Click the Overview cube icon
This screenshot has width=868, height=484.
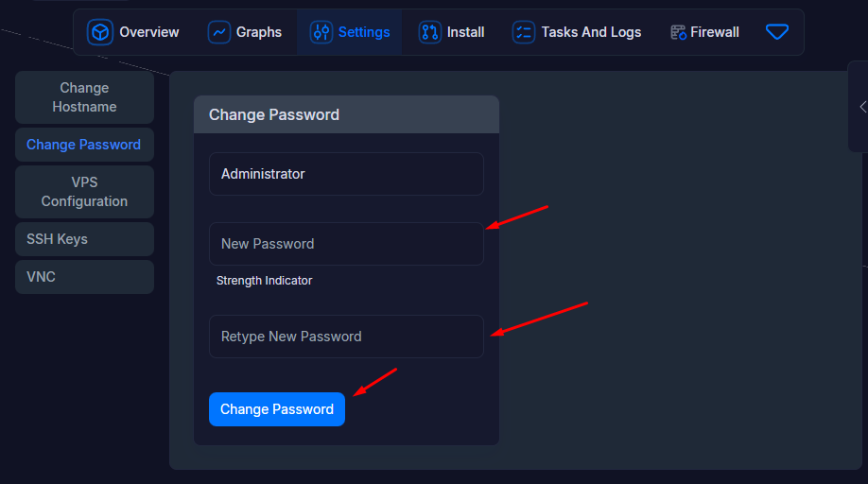pyautogui.click(x=99, y=32)
